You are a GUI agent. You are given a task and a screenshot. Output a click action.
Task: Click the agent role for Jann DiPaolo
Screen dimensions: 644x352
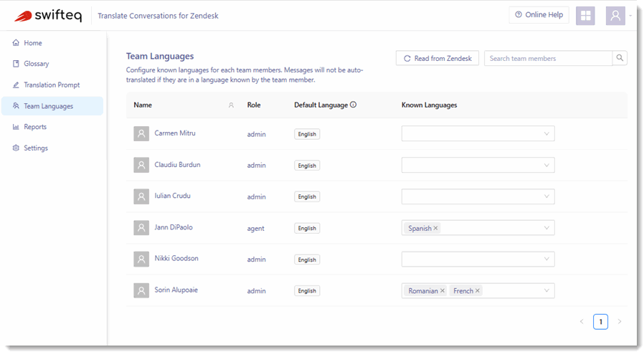pos(256,229)
